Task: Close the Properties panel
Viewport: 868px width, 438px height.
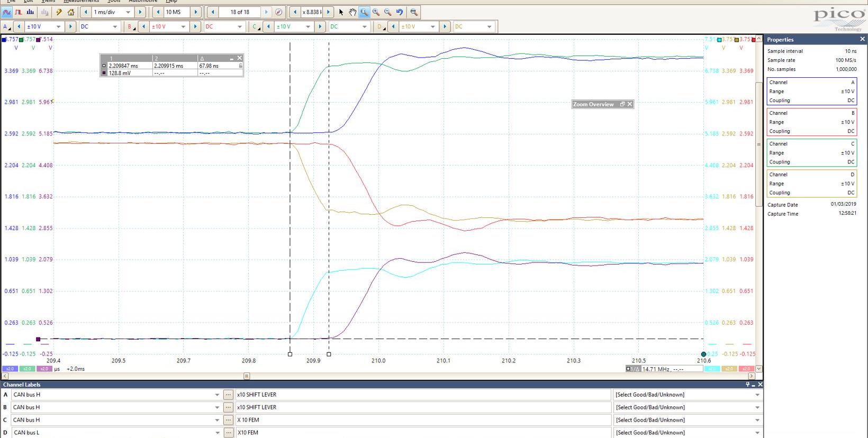Action: point(862,39)
